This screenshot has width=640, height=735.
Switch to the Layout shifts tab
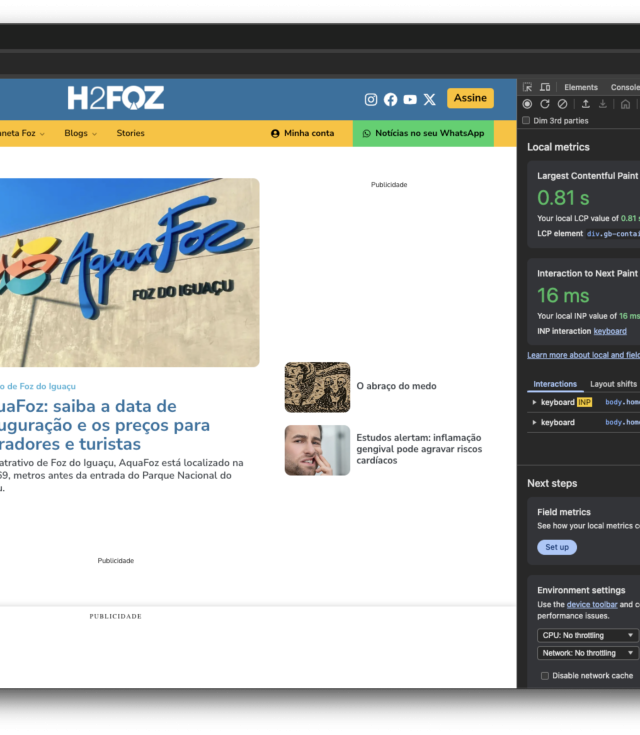(x=613, y=384)
